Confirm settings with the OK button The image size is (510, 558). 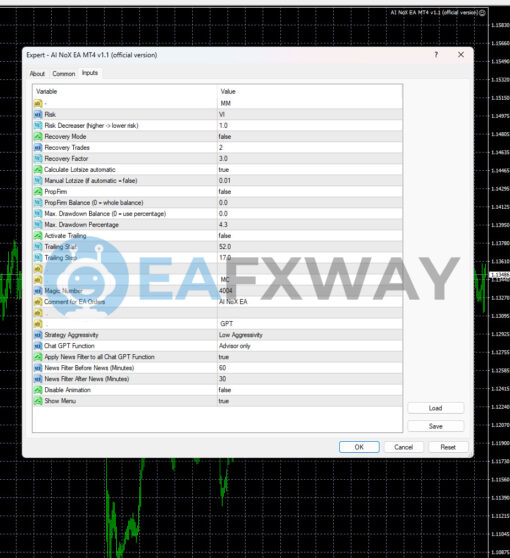coord(359,447)
